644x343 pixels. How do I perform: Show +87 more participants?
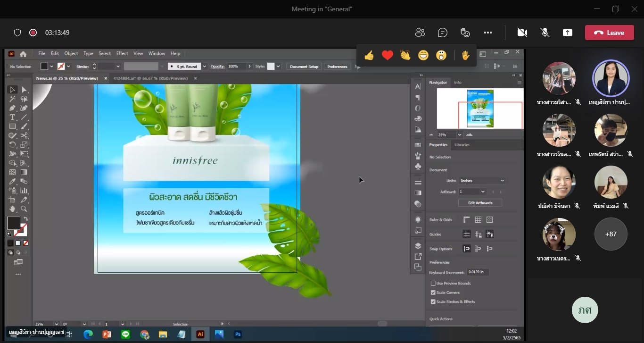click(x=611, y=234)
